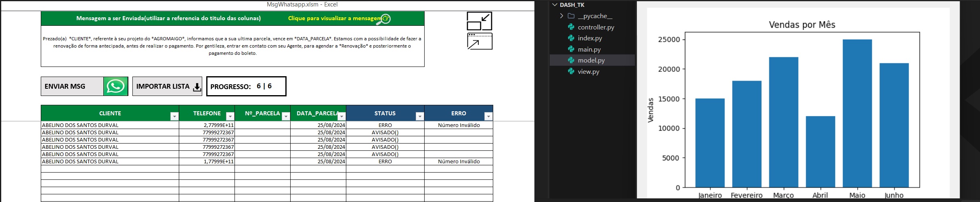Select the ERRO column header
Image resolution: width=980 pixels, height=202 pixels.
click(459, 113)
